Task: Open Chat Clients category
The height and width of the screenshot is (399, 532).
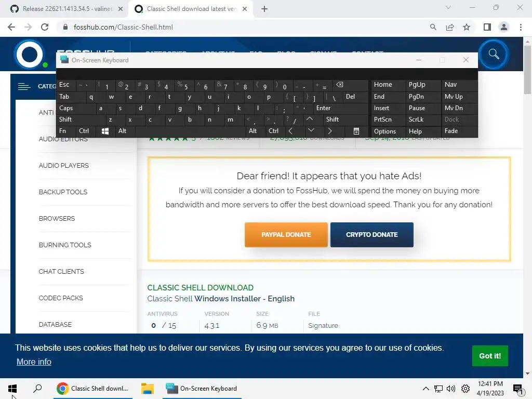Action: [x=61, y=271]
